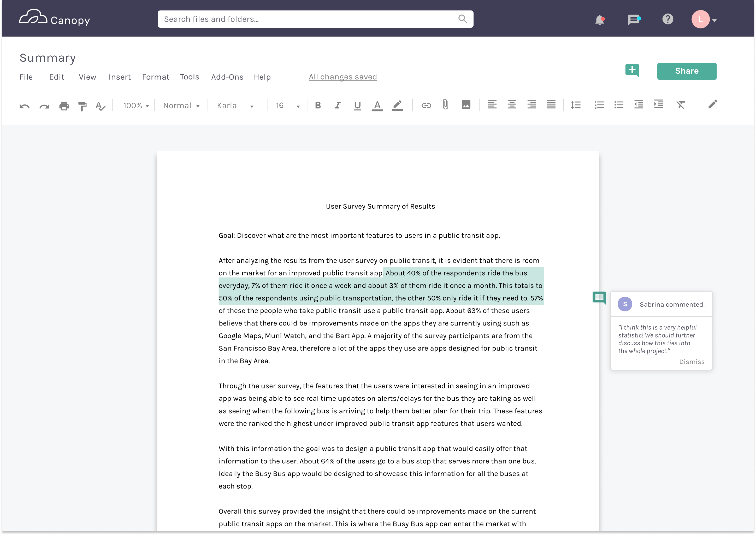
Task: Open the View menu
Action: 87,77
